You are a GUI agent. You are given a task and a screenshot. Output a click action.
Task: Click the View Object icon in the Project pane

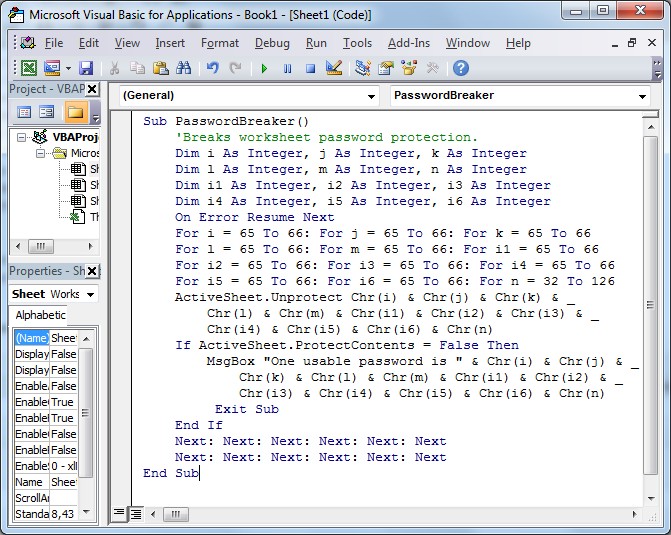click(46, 113)
